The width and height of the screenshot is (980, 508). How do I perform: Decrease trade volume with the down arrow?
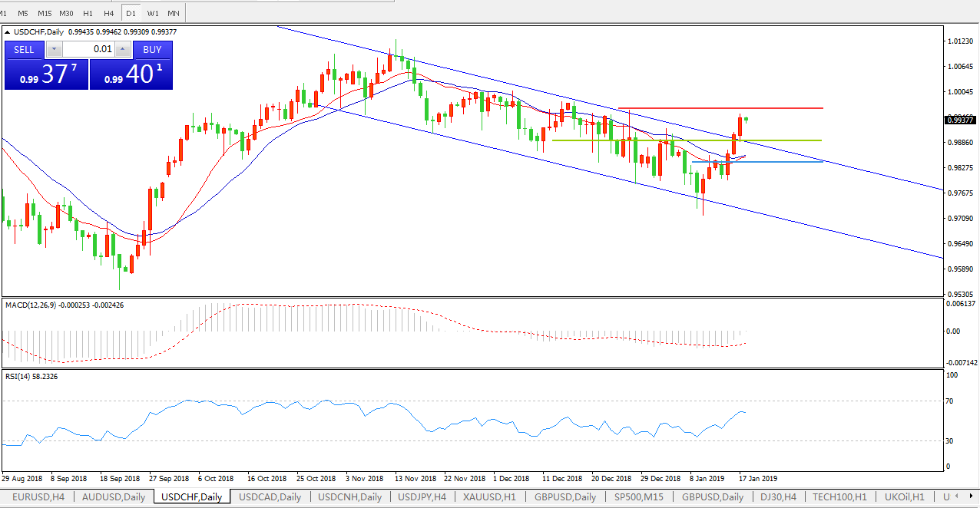tap(55, 50)
